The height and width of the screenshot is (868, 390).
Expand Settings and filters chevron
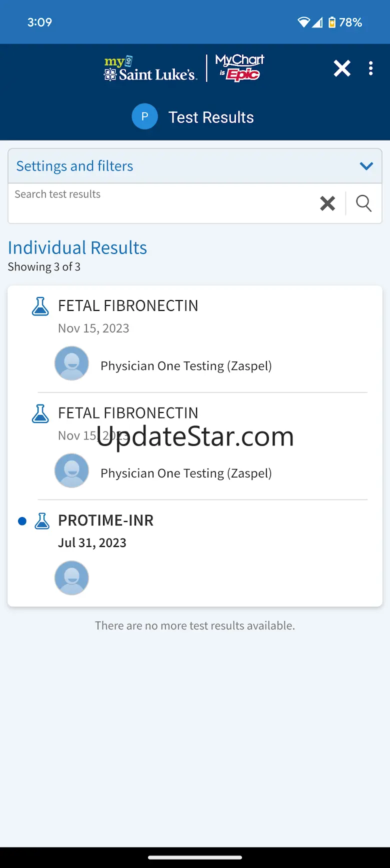point(366,166)
